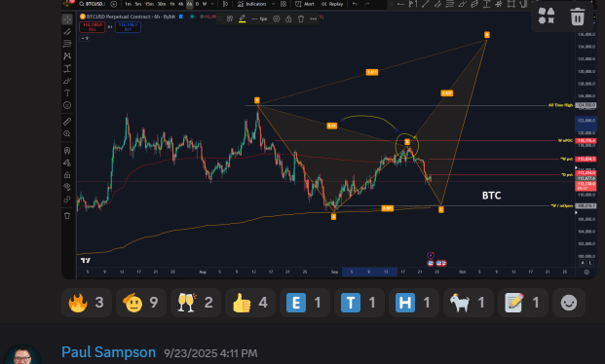Select the XABCD patterns tool in left toolbar

point(67,55)
